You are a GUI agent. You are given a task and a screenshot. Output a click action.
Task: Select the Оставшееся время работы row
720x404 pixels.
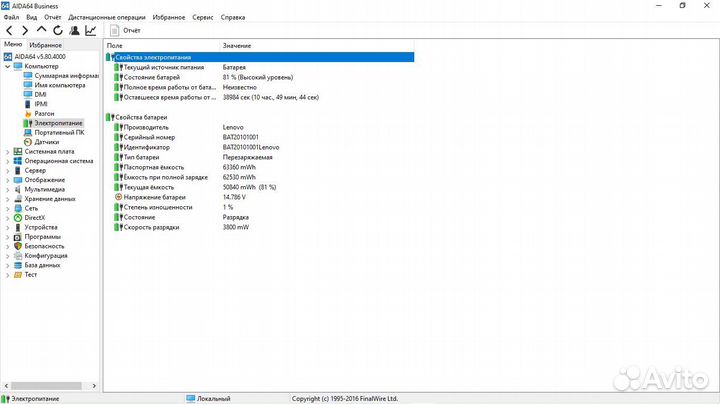(x=259, y=97)
